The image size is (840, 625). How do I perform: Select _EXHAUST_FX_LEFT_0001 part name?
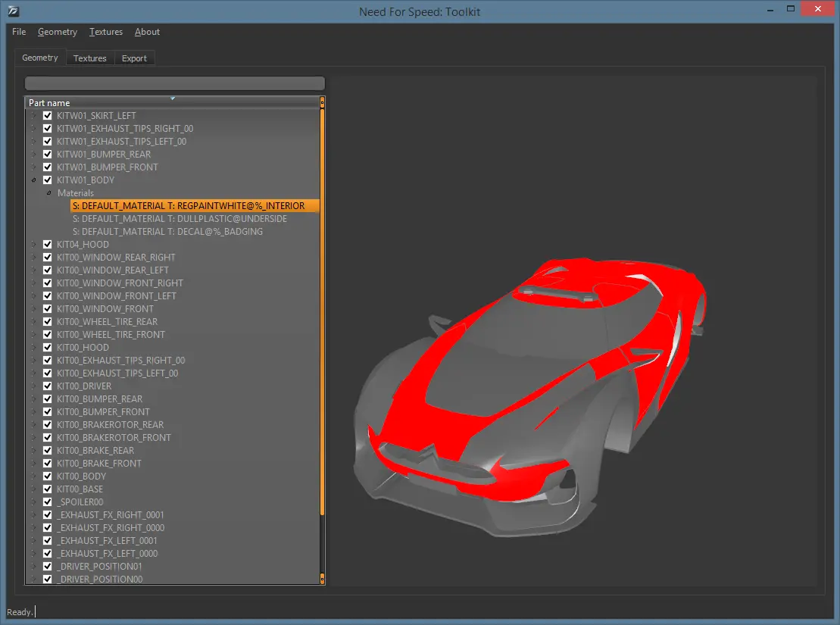click(x=107, y=540)
